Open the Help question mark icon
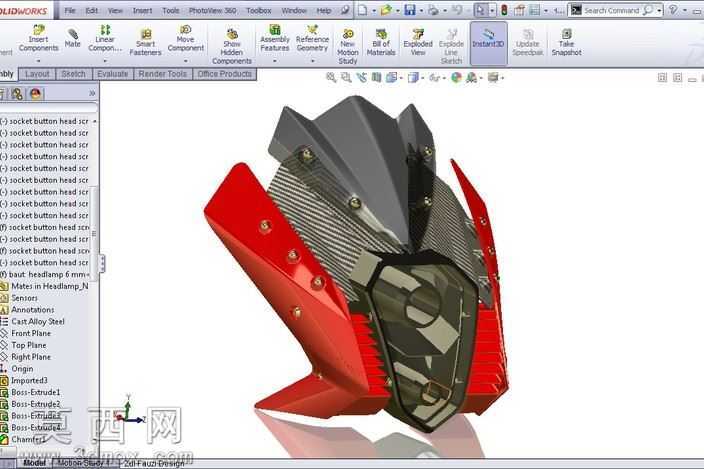The image size is (704, 469). coord(673,9)
